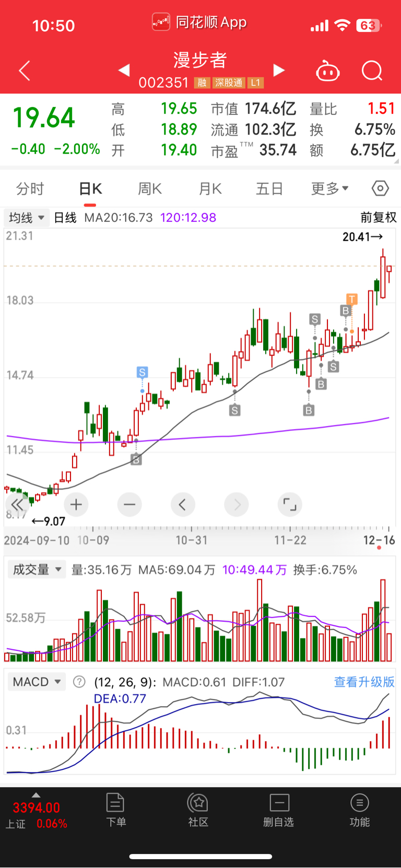Select the 日K tab
Viewport: 401px width, 868px height.
[90, 188]
